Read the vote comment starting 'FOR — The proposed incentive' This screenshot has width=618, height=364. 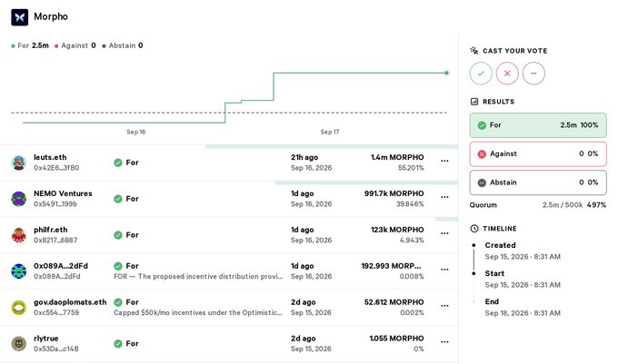[x=198, y=276]
